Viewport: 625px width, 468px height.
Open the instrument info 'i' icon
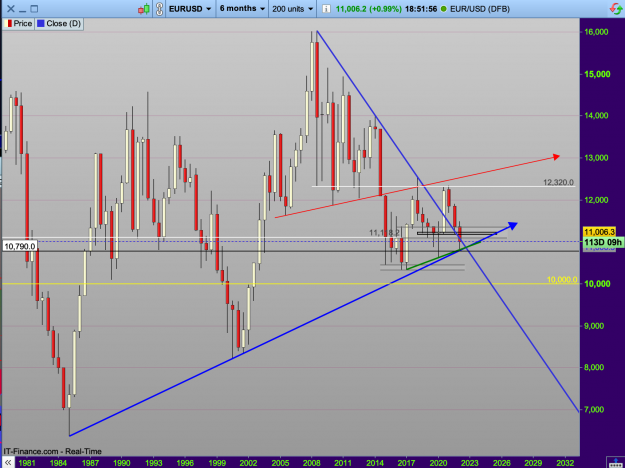click(x=326, y=9)
